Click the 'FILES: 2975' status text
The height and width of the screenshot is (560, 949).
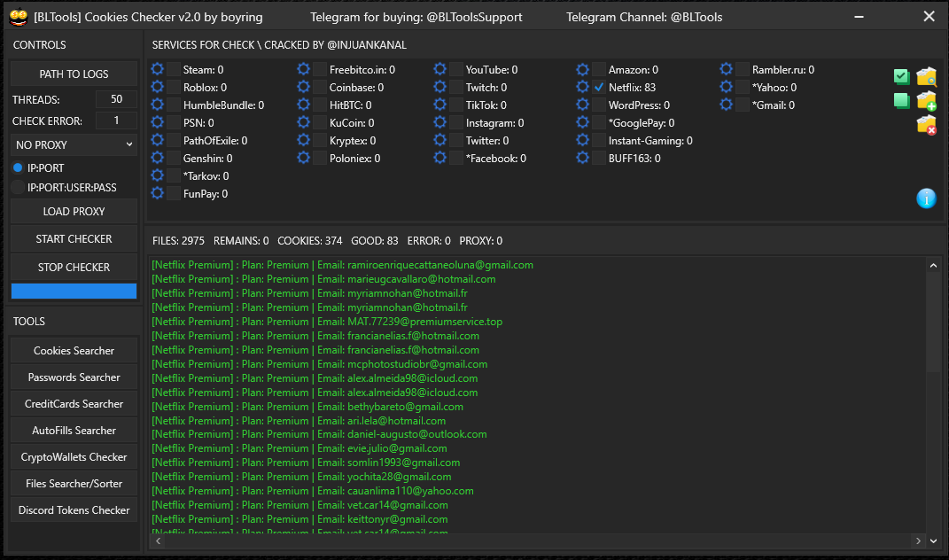[x=178, y=240]
